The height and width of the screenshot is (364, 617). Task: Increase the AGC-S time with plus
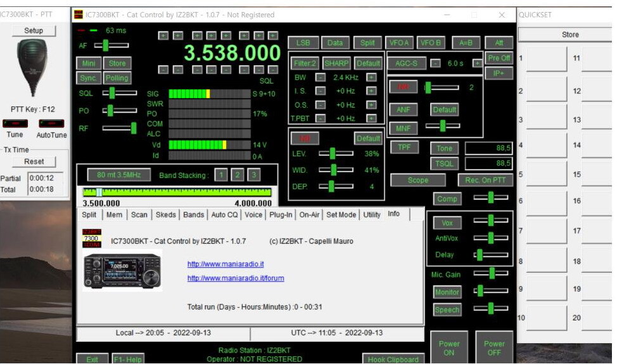476,63
